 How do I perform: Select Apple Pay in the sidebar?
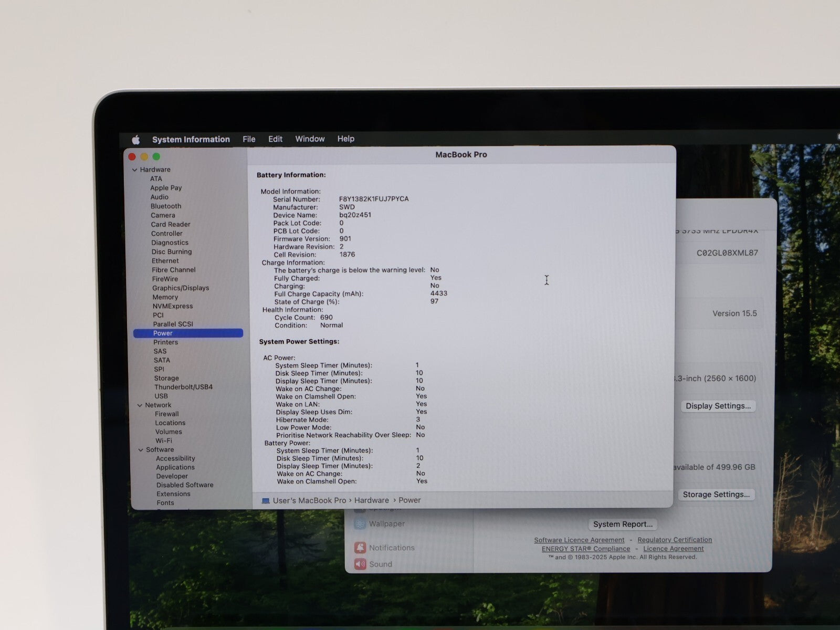[166, 188]
